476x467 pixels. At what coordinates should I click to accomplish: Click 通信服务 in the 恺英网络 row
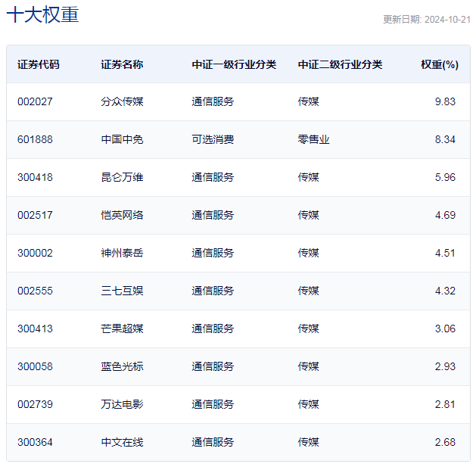[x=213, y=215]
